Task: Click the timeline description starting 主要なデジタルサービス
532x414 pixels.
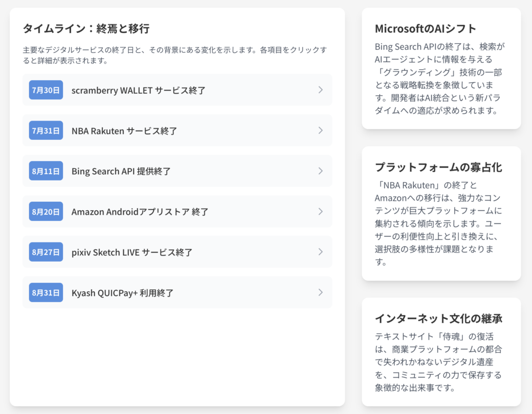Action: [x=175, y=55]
